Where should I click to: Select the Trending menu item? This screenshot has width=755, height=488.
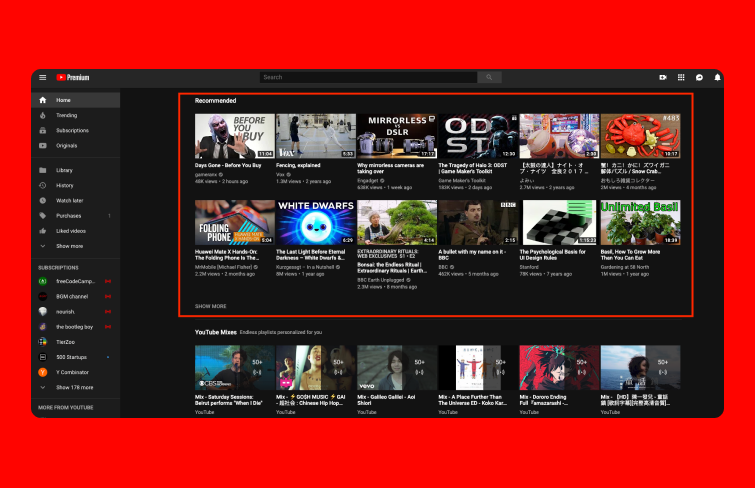76,115
